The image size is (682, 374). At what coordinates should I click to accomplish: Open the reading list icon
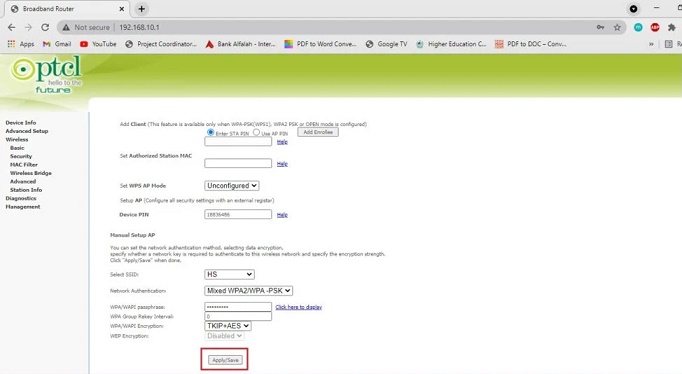coord(669,44)
